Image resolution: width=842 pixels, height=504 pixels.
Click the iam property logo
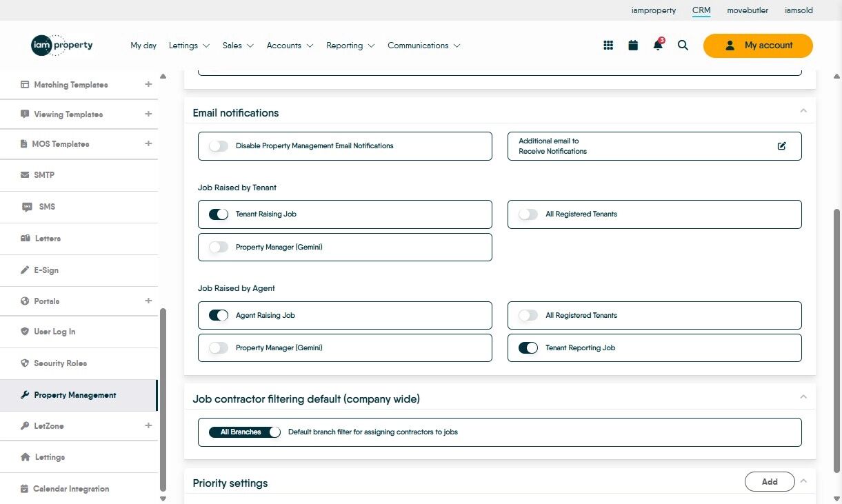[62, 46]
